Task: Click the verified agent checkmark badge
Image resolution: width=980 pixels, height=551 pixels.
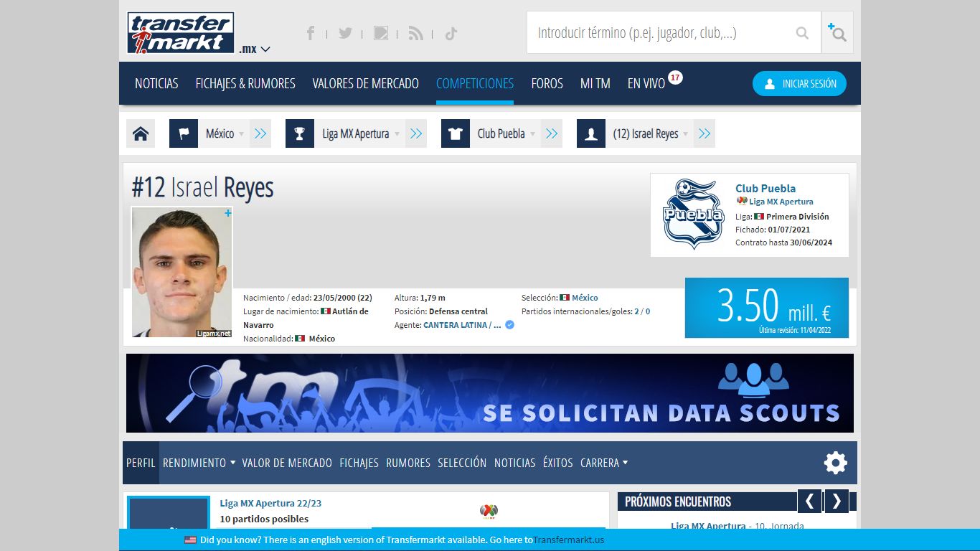Action: pos(509,325)
